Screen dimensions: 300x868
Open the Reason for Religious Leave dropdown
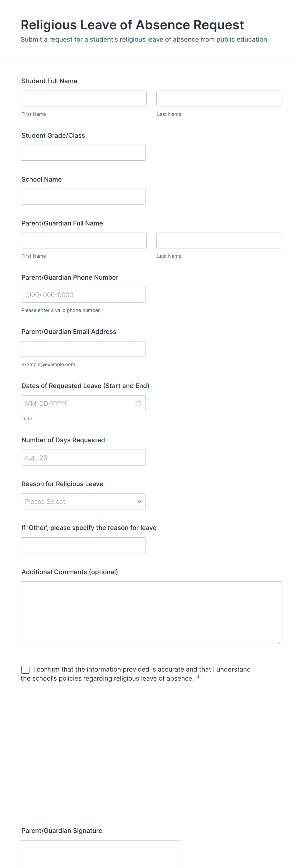pyautogui.click(x=83, y=501)
